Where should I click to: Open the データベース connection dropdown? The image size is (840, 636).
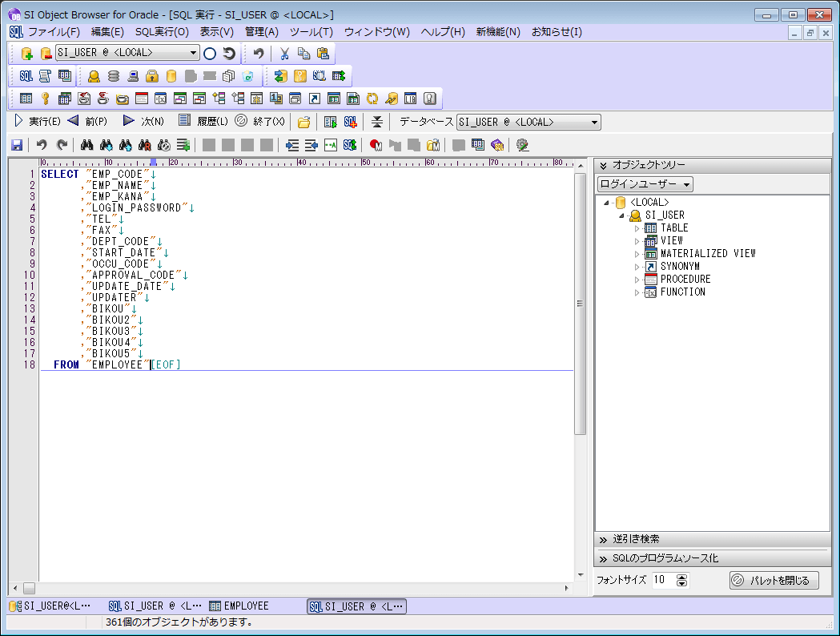[594, 123]
